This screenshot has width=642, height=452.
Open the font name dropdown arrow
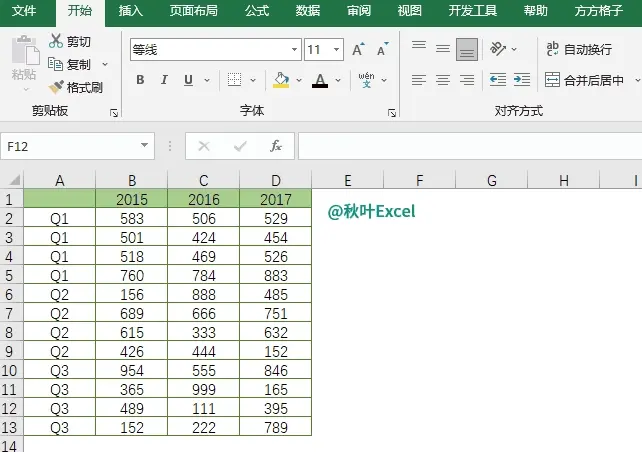coord(294,50)
